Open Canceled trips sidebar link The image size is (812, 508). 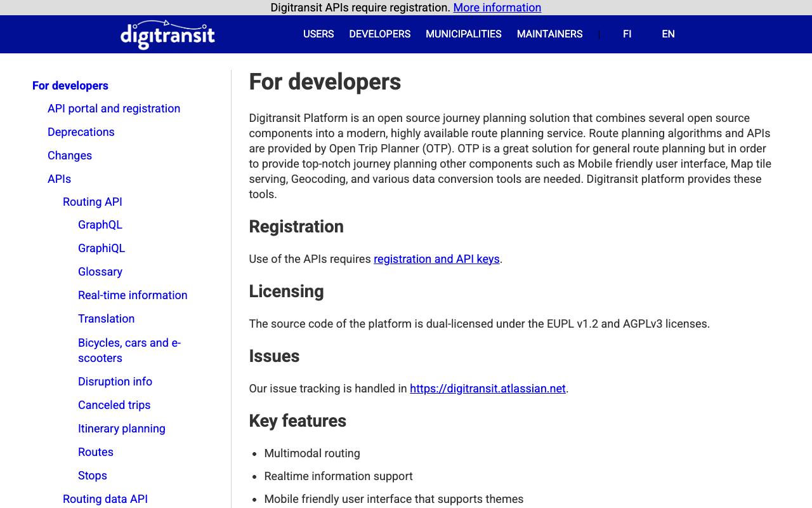coord(114,405)
